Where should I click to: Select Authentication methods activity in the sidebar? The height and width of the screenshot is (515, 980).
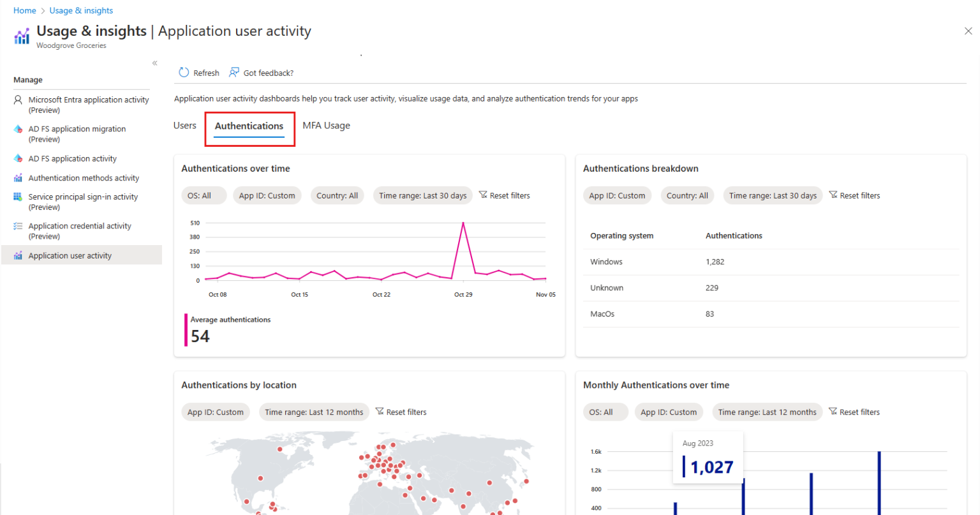(x=84, y=177)
